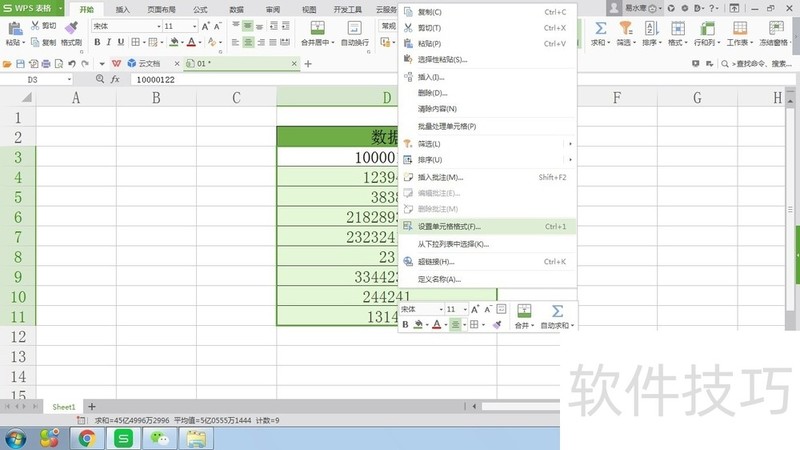Click the Filter (筛选) funnel icon in ribbon
The height and width of the screenshot is (450, 800).
pyautogui.click(x=626, y=28)
